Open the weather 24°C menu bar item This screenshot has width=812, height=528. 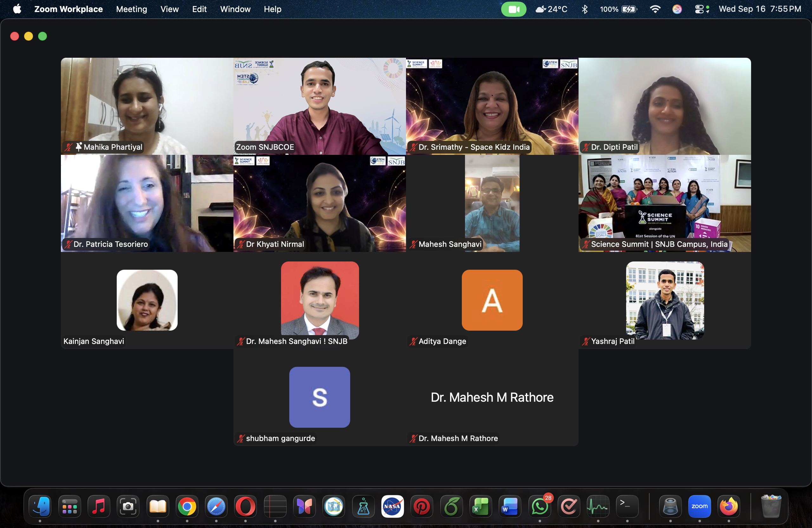point(552,9)
